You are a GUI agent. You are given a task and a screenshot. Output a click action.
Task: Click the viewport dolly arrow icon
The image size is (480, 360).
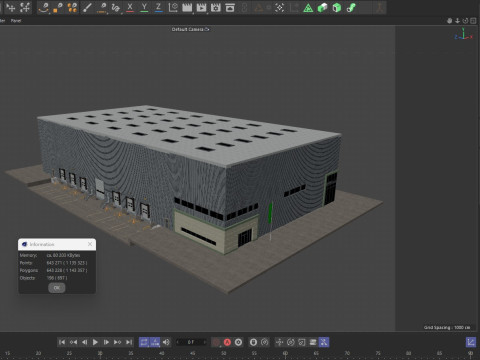click(457, 21)
